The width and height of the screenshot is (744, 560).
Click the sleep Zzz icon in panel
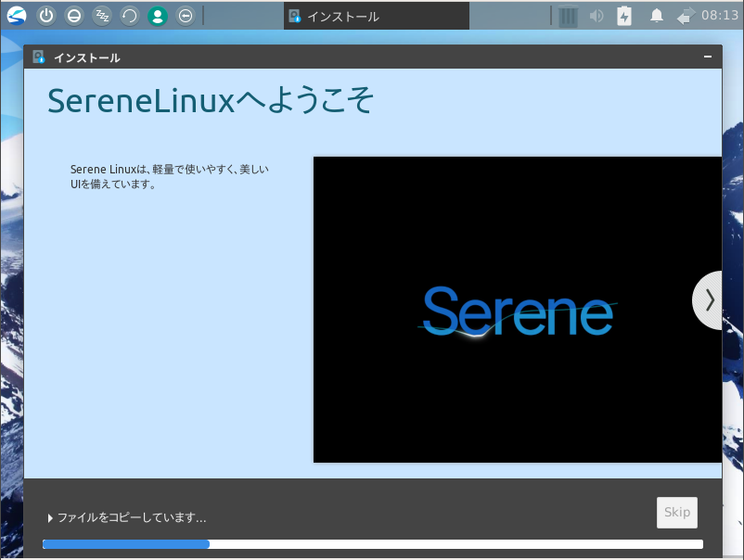[x=102, y=16]
